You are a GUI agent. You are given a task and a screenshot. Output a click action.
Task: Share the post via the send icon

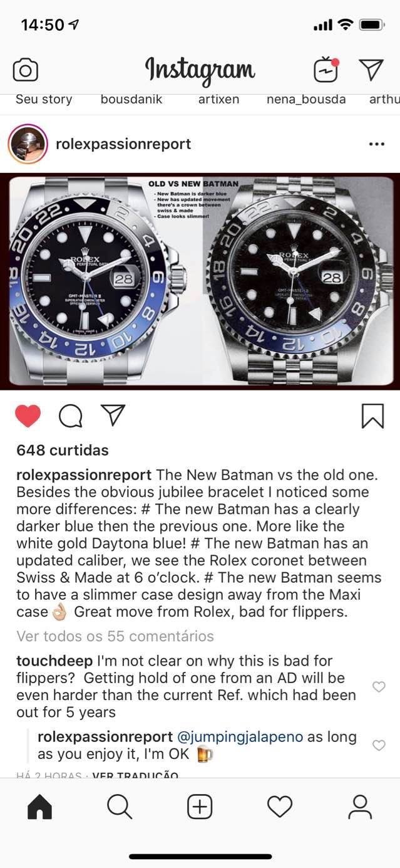coord(113,416)
